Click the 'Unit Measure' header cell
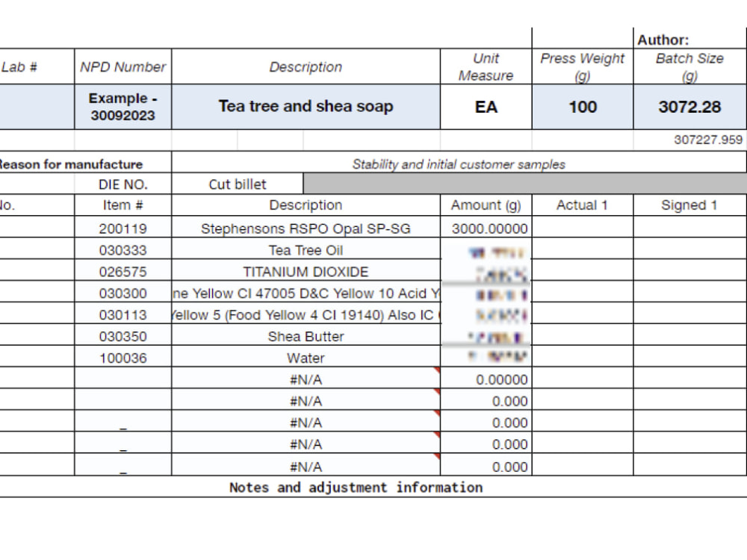The image size is (747, 560). pyautogui.click(x=486, y=66)
